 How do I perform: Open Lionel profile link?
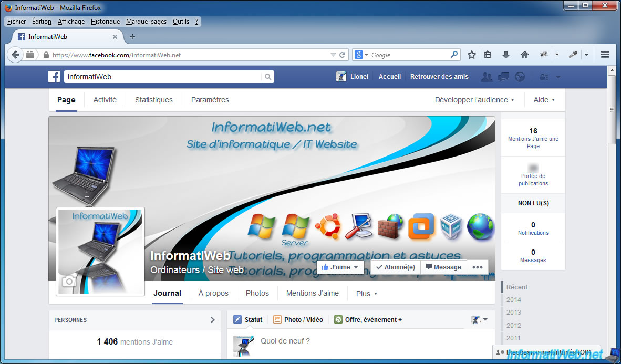point(352,77)
